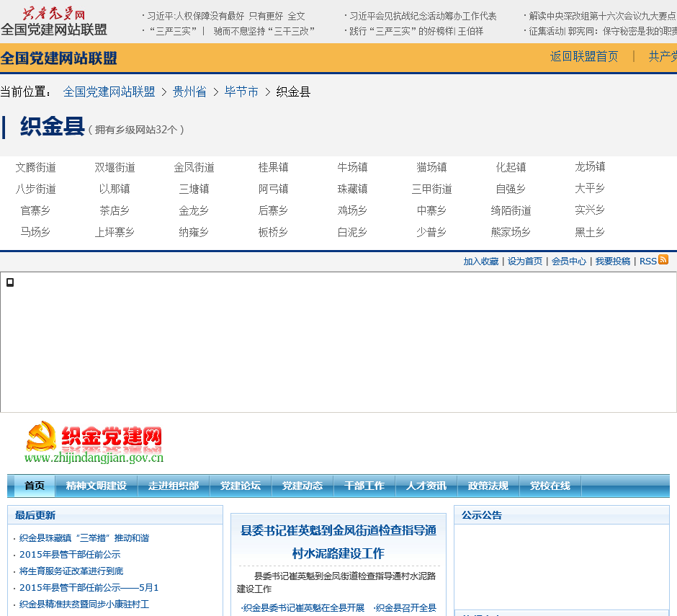
Task: Open the 自强乡 link
Action: tap(511, 189)
